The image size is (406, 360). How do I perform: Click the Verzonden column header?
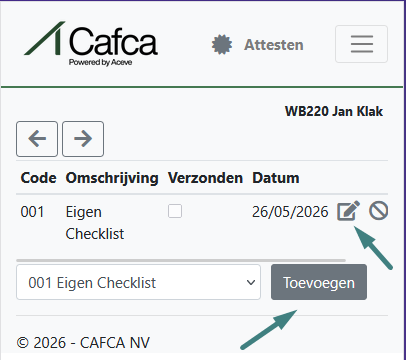[x=205, y=178]
